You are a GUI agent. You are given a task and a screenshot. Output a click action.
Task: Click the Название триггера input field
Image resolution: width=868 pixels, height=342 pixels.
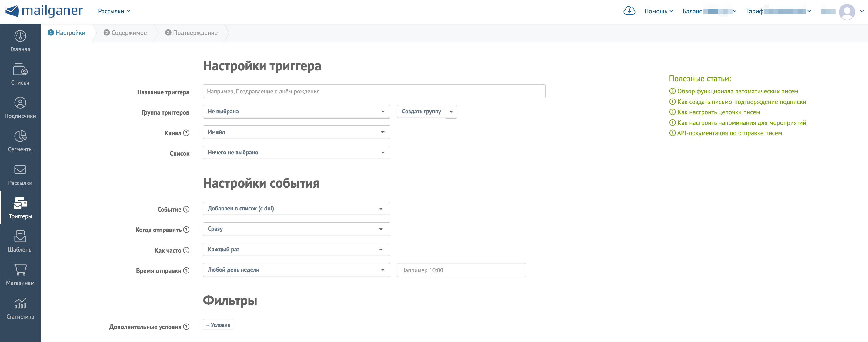374,91
